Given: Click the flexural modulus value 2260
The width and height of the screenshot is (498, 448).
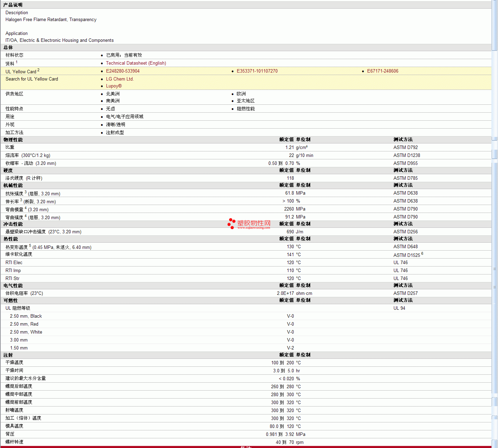Looking at the screenshot, I should point(289,209).
